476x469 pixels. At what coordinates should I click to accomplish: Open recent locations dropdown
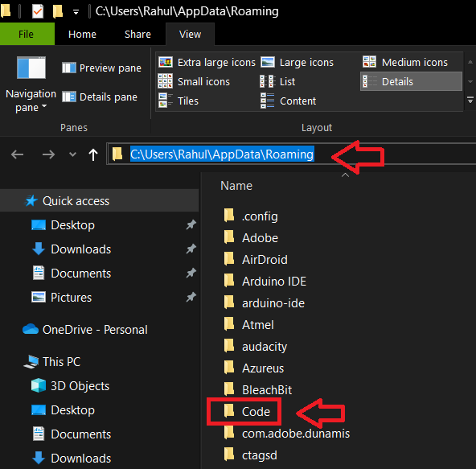(x=72, y=154)
